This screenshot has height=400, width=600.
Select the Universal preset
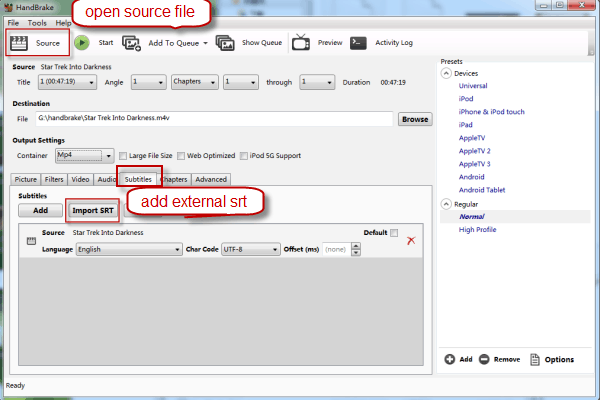(x=473, y=86)
